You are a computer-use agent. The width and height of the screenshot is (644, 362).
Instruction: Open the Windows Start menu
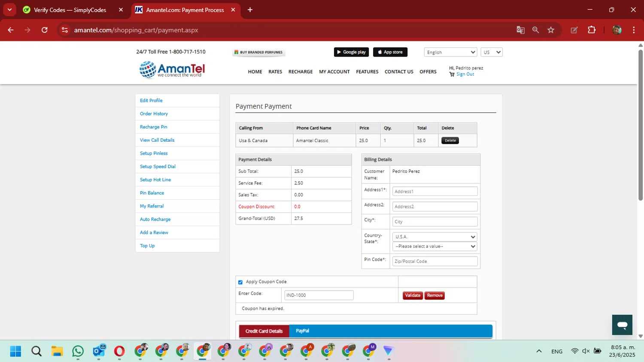coord(15,351)
